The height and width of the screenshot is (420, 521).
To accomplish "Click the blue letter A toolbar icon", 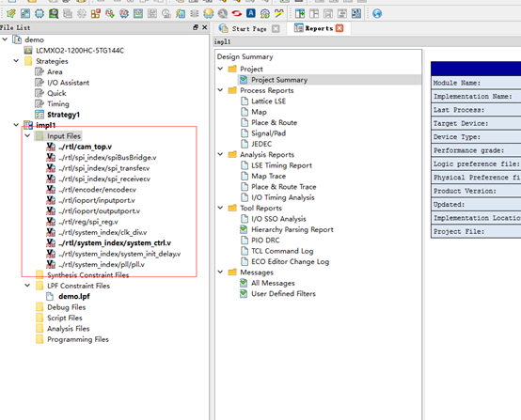I will [251, 13].
